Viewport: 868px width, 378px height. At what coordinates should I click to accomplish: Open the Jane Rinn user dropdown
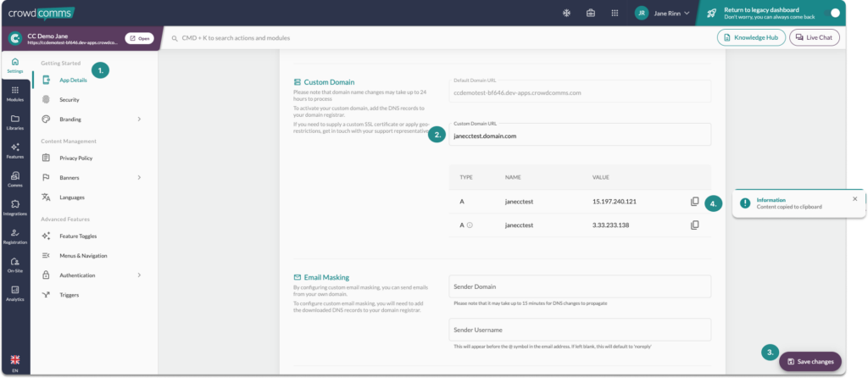(665, 14)
